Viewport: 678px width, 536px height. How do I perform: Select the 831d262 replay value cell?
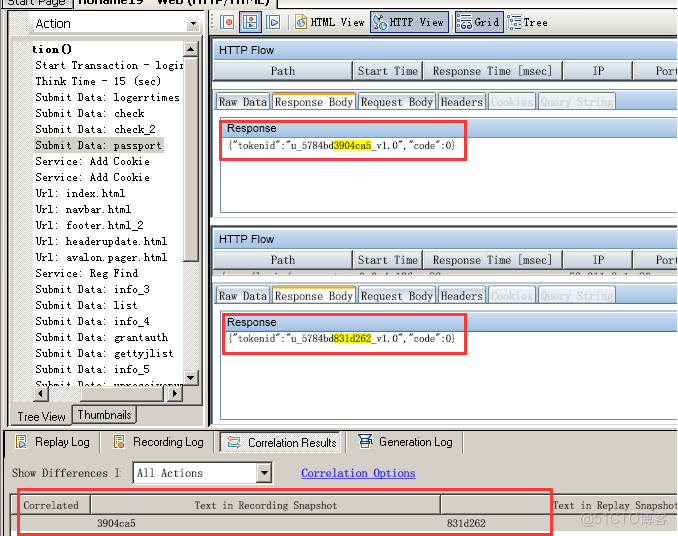click(x=466, y=523)
